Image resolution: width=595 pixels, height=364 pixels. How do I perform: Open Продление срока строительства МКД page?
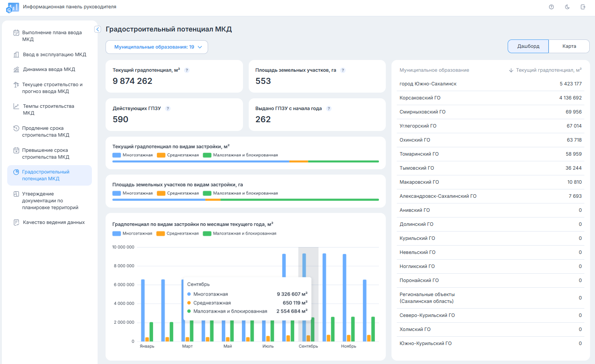[x=49, y=132]
